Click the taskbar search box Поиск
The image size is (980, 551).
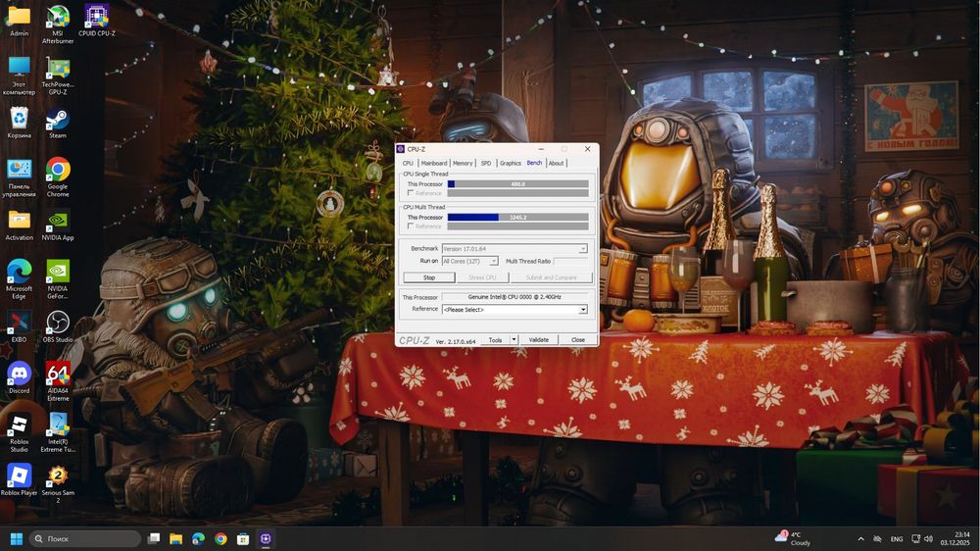click(85, 538)
